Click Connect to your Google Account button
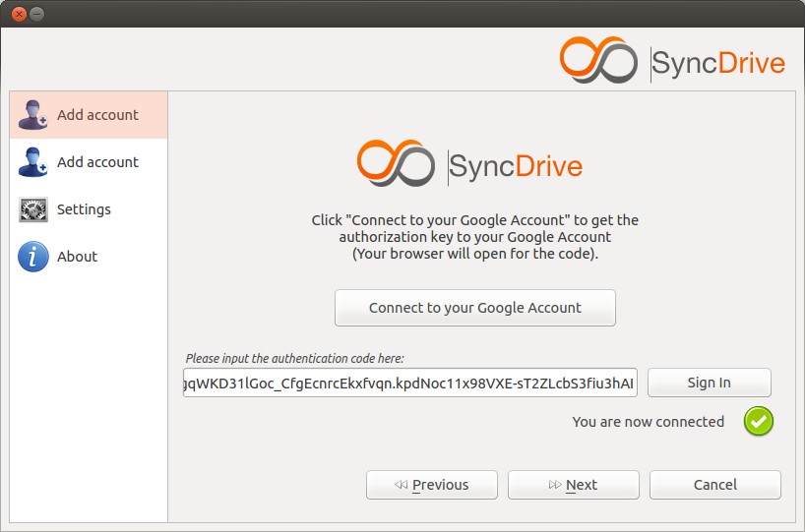 pyautogui.click(x=475, y=308)
